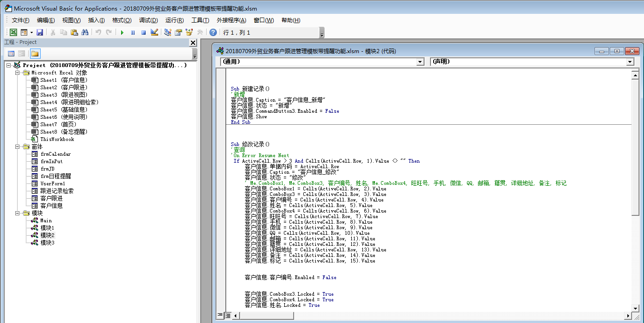This screenshot has width=644, height=323.
Task: Open the Toolbox hammer-wrench icon
Action: click(200, 32)
